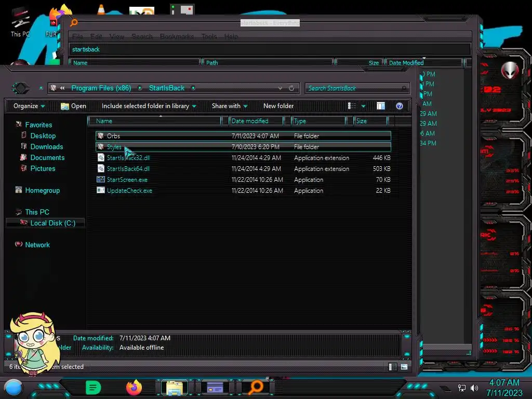Click the volume tray icon
The height and width of the screenshot is (399, 532).
pos(474,388)
